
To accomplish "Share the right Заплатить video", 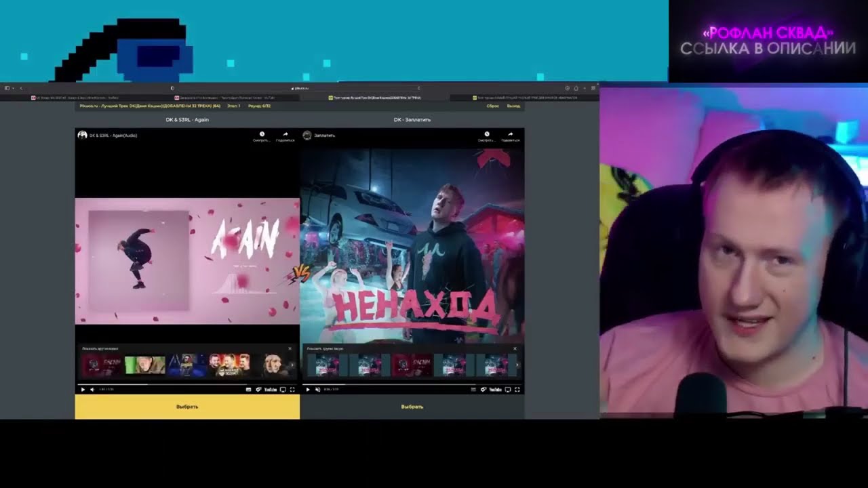I will pyautogui.click(x=511, y=136).
